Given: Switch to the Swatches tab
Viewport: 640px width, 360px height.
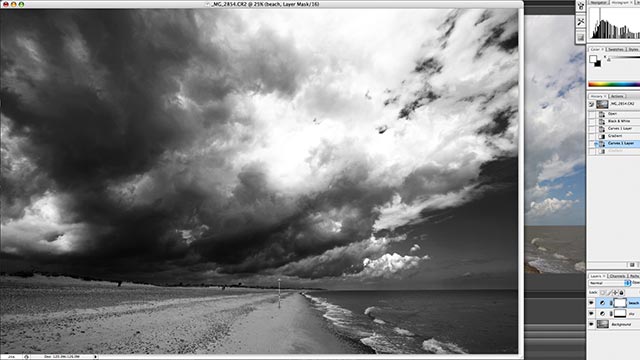Looking at the screenshot, I should [616, 49].
